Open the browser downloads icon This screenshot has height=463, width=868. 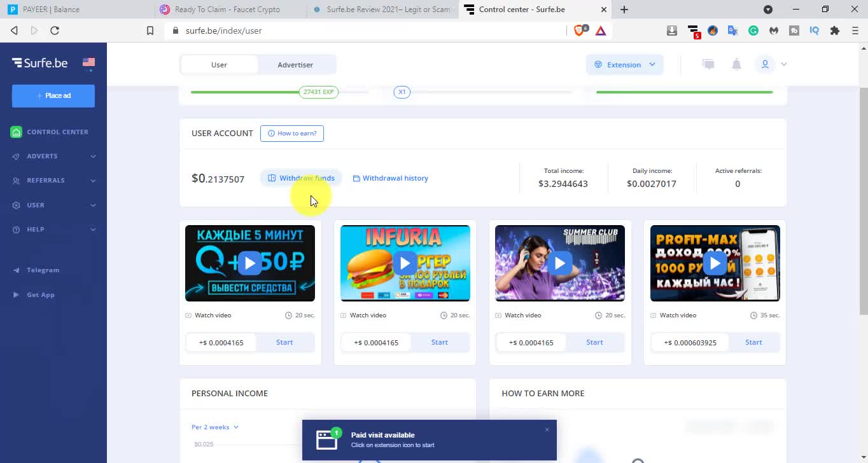point(672,31)
